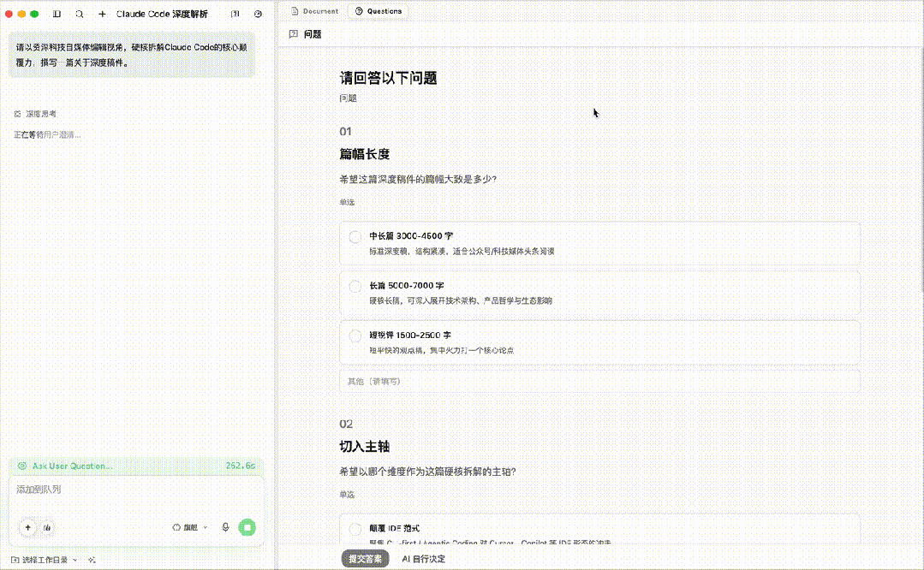The height and width of the screenshot is (570, 924).
Task: Start a new chat with plus icon
Action: click(x=102, y=14)
